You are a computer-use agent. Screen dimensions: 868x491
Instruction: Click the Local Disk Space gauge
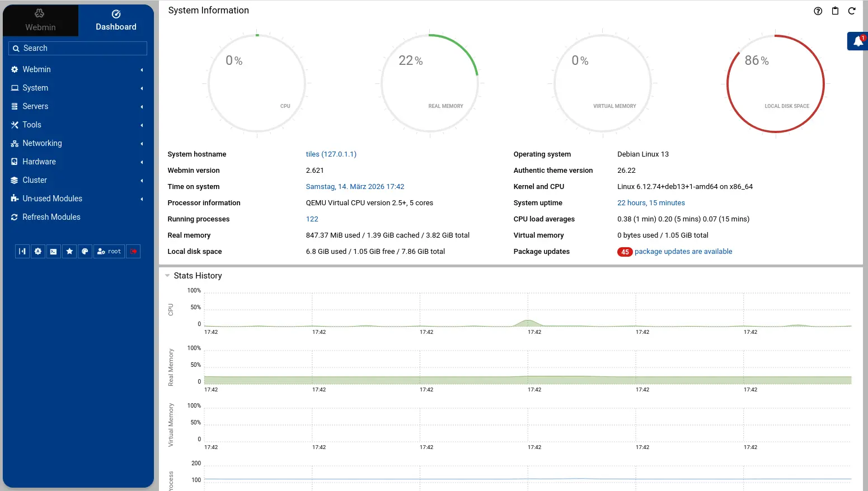(x=775, y=84)
